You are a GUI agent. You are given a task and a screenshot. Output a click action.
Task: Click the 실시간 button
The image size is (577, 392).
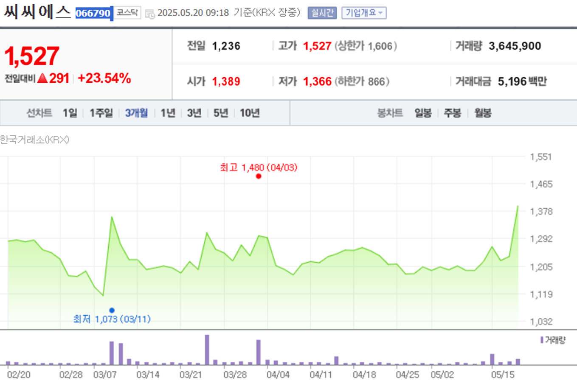322,13
